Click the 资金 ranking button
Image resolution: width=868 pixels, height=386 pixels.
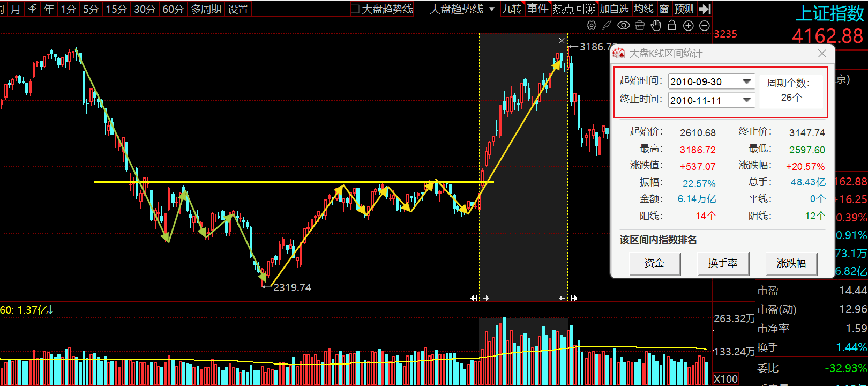654,263
